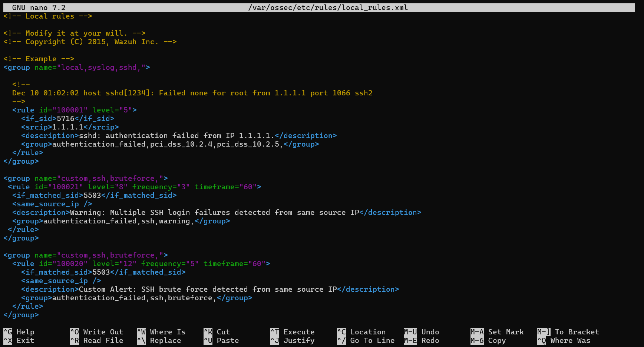The width and height of the screenshot is (644, 347).
Task: Click group 'authentication_failed,ssh,warning,' text
Action: tap(119, 221)
